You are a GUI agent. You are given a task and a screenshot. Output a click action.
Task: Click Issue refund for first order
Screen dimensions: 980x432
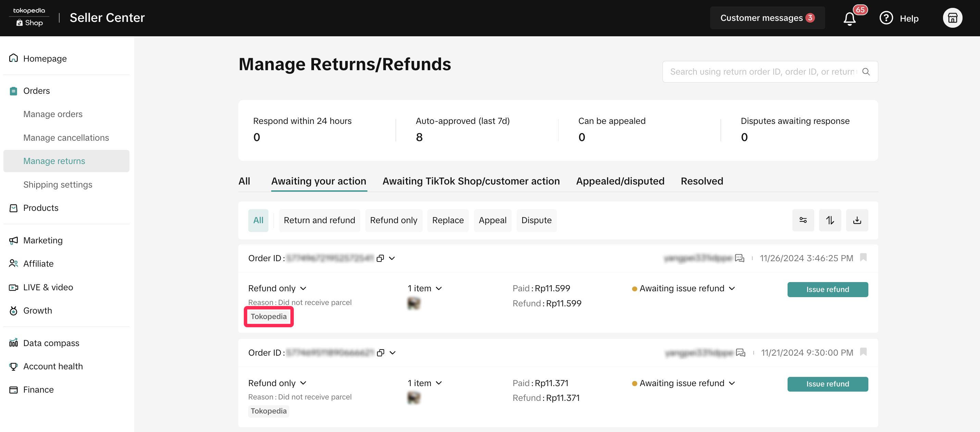click(827, 289)
